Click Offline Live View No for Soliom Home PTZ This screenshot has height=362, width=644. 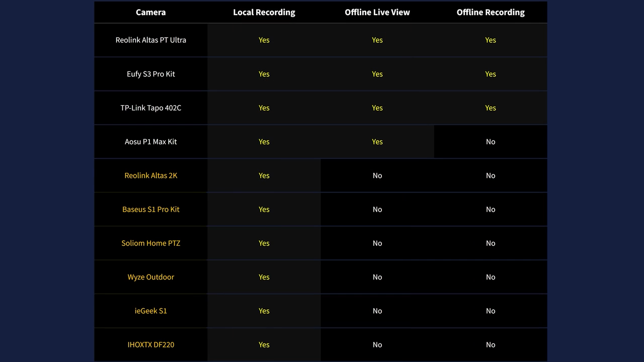coord(377,243)
